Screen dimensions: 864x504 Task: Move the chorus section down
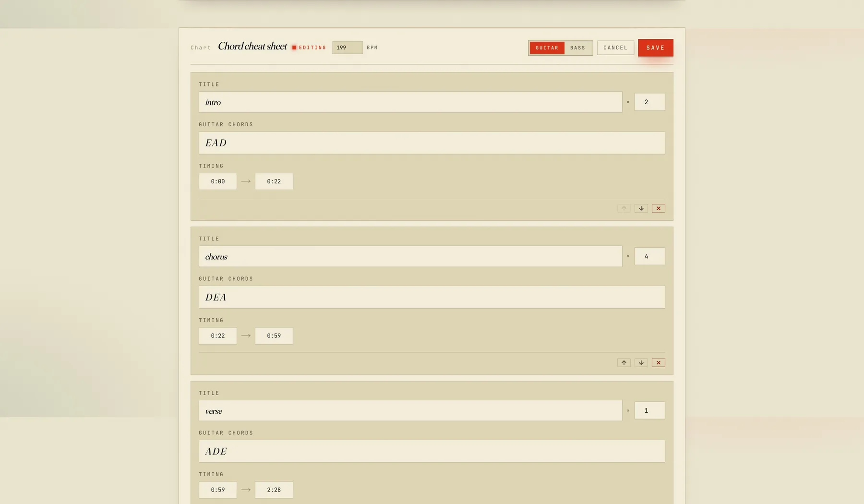point(641,362)
